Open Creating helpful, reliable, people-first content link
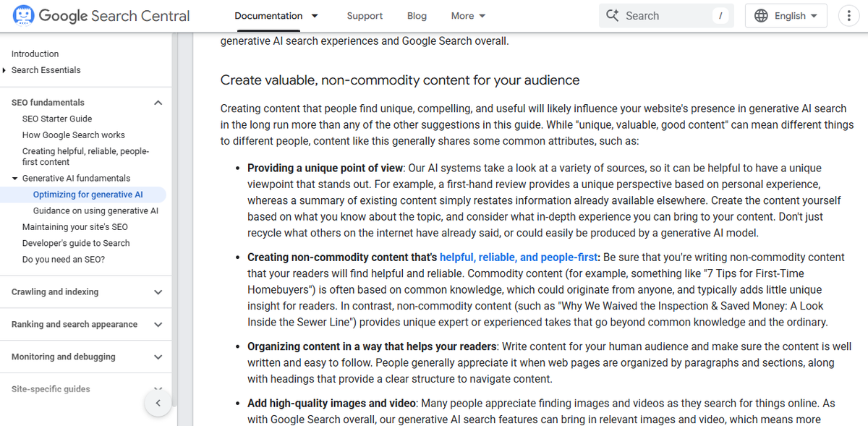The height and width of the screenshot is (426, 868). coord(85,156)
